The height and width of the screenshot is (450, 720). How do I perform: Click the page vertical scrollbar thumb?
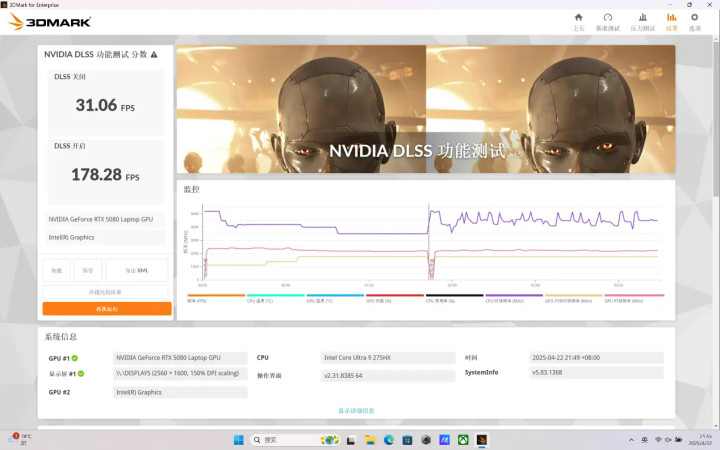(x=716, y=119)
